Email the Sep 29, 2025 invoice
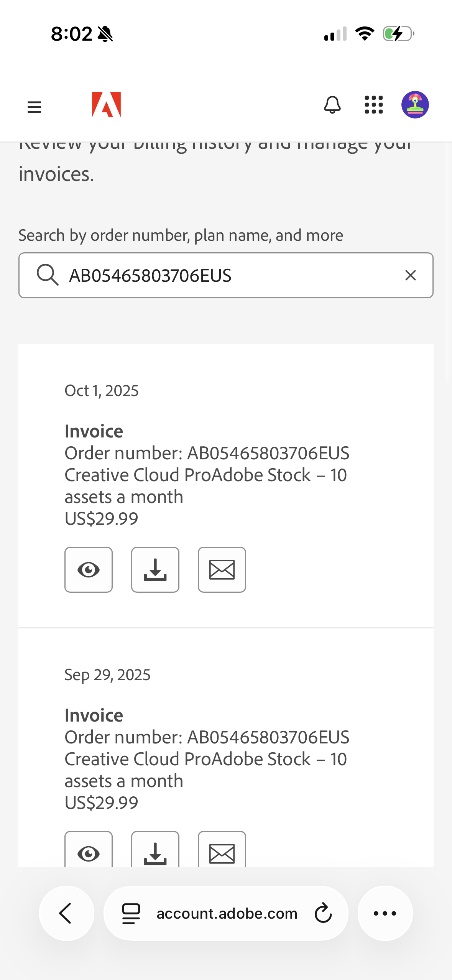The height and width of the screenshot is (980, 452). coord(222,851)
